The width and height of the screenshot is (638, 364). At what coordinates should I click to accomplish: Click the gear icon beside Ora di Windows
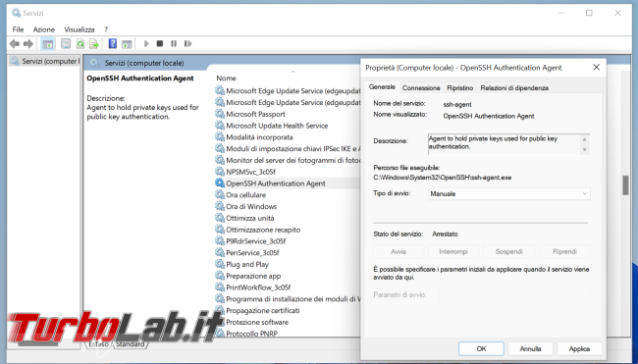point(220,206)
